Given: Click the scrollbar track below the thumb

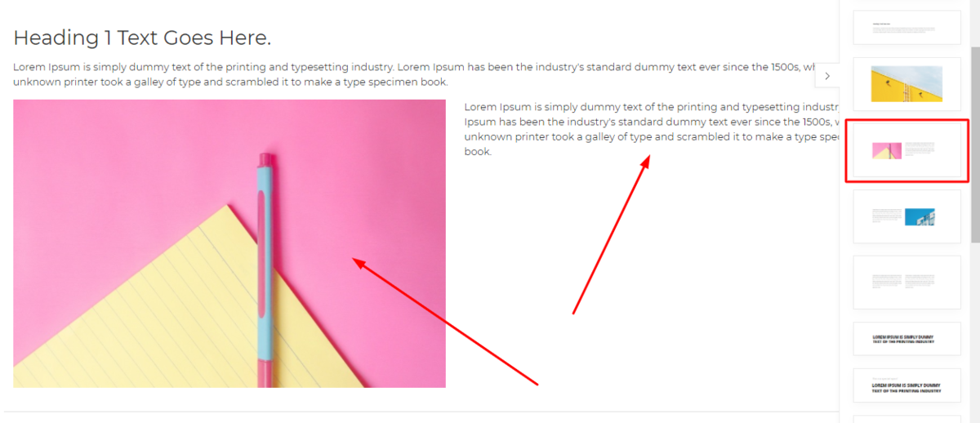Looking at the screenshot, I should (x=975, y=332).
